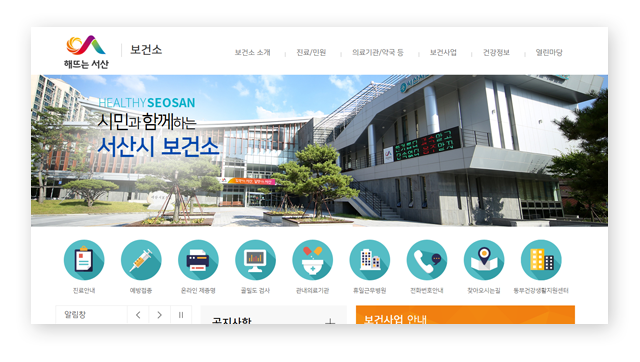Pause the 알림창 slideshow
This screenshot has width=640, height=362.
coord(181,315)
